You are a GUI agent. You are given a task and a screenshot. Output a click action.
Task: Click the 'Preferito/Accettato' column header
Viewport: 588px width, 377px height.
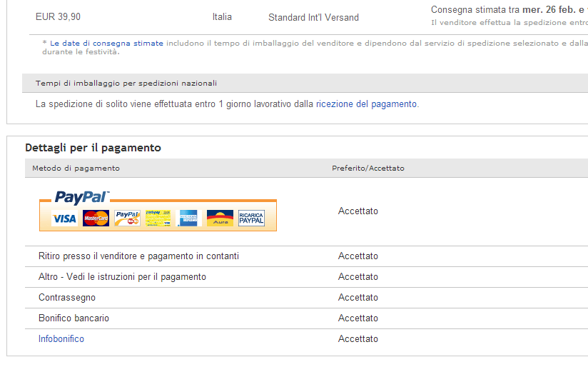point(368,169)
